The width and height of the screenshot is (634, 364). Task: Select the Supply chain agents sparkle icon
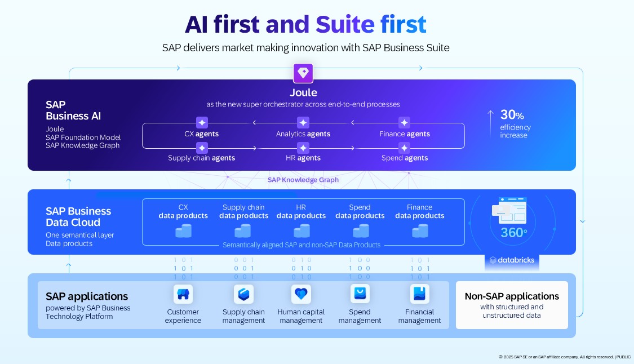[202, 148]
